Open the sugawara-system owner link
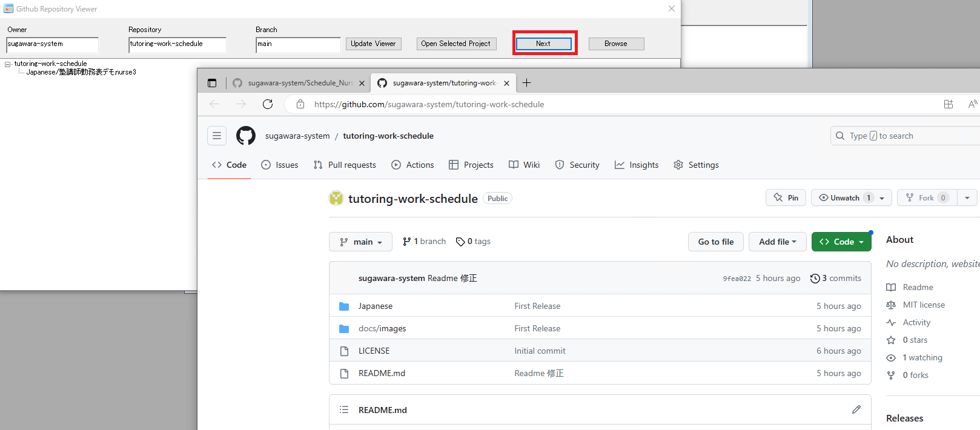 tap(297, 136)
